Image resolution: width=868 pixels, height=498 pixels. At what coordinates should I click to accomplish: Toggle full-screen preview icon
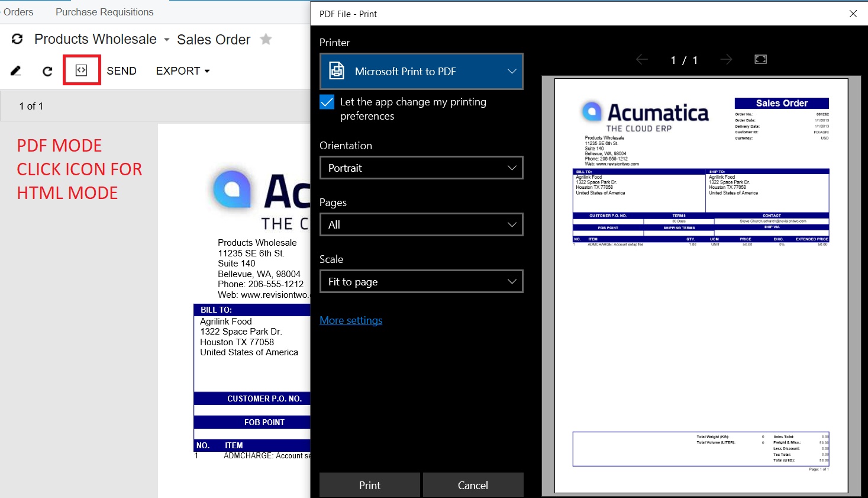[761, 59]
